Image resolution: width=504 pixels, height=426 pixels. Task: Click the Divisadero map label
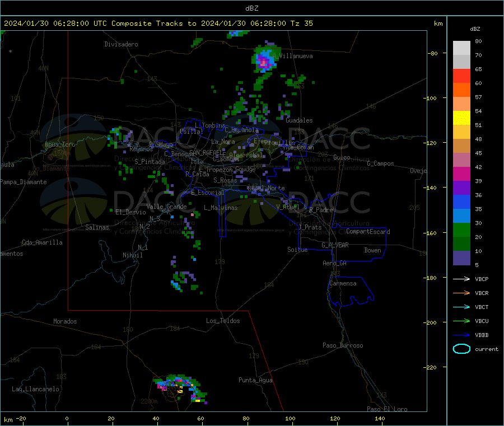pyautogui.click(x=121, y=44)
